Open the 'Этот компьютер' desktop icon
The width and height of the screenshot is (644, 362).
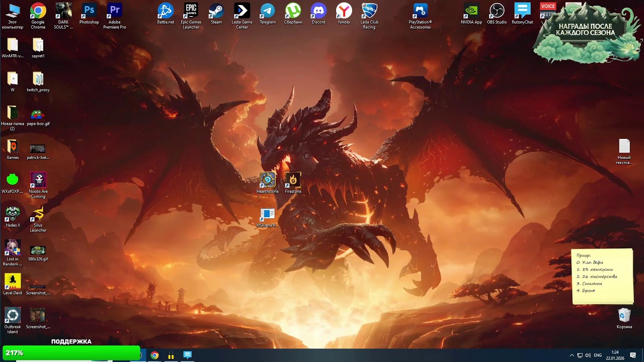[13, 16]
